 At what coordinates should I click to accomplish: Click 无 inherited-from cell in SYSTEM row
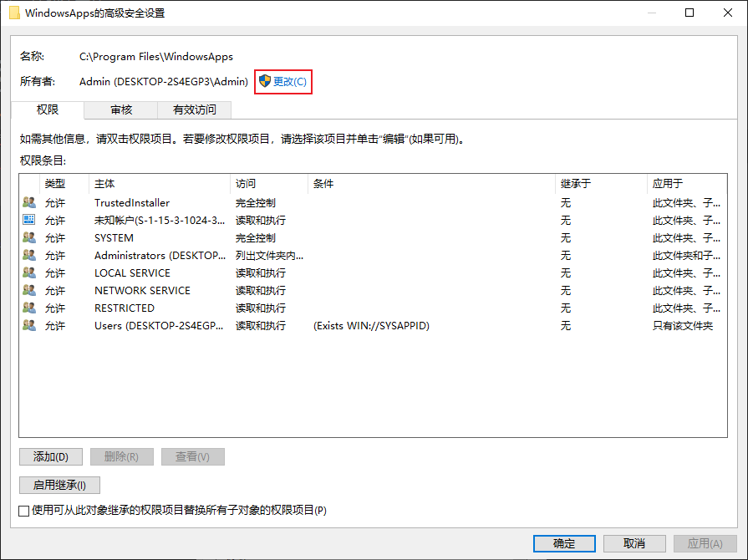pos(565,238)
